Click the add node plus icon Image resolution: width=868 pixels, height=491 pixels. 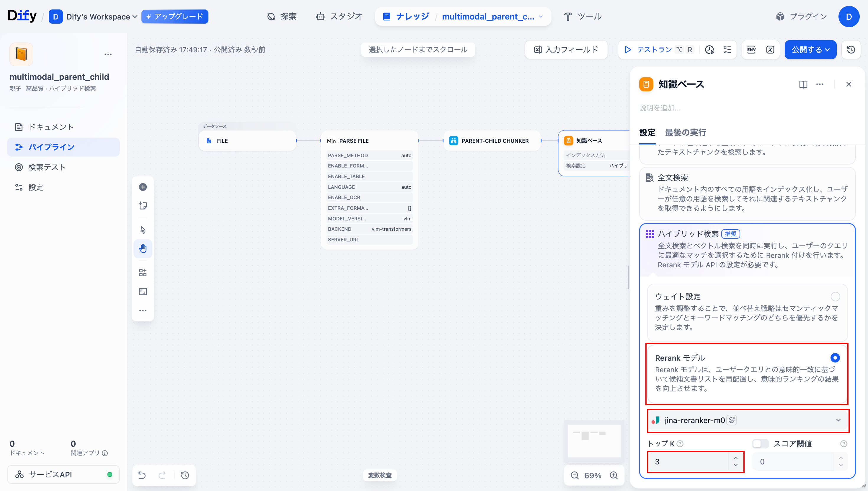[x=143, y=187]
